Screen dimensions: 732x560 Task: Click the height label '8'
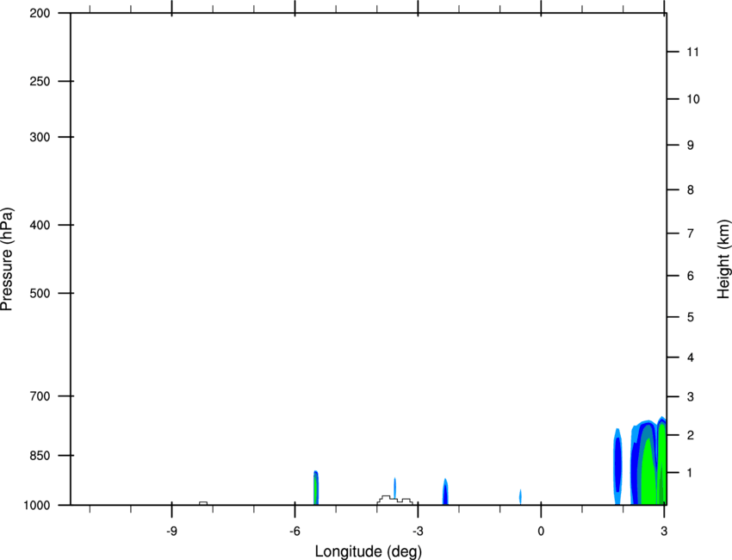click(x=691, y=190)
